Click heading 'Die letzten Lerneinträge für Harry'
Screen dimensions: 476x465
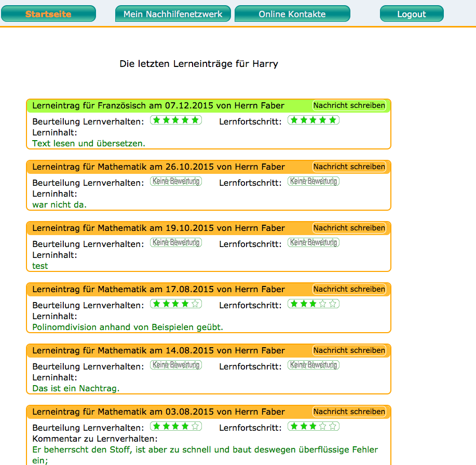(199, 64)
